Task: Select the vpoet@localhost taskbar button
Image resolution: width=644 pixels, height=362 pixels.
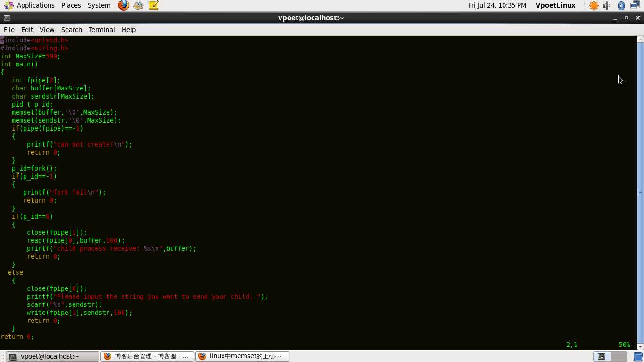Action: tap(53, 356)
